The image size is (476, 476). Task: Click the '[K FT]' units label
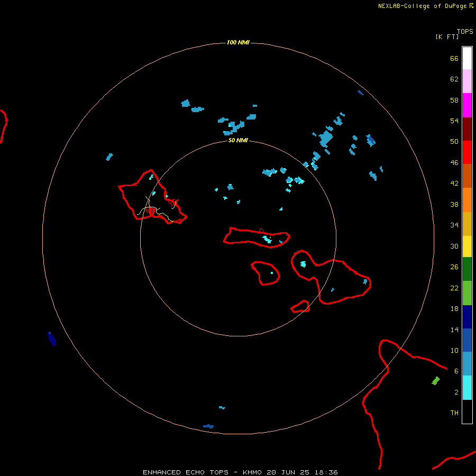pyautogui.click(x=447, y=36)
